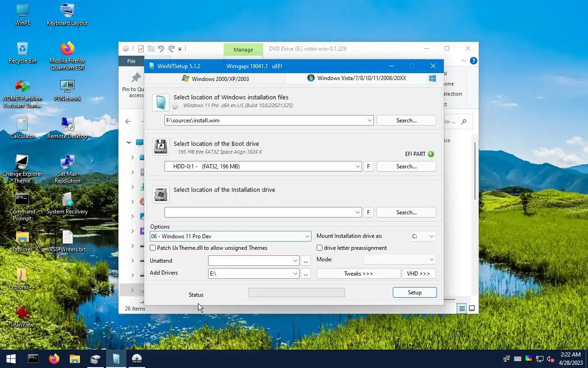Image resolution: width=588 pixels, height=368 pixels.
Task: Select the Calculator desktop icon
Action: click(22, 128)
